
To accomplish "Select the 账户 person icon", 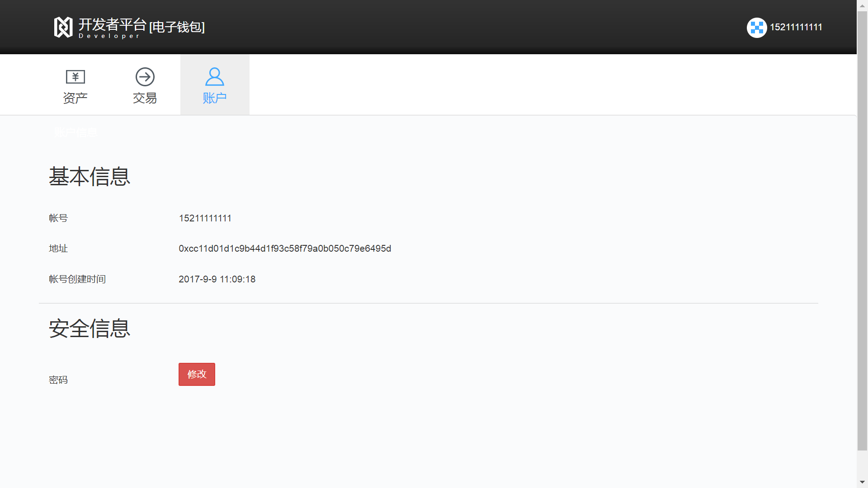I will (x=215, y=77).
